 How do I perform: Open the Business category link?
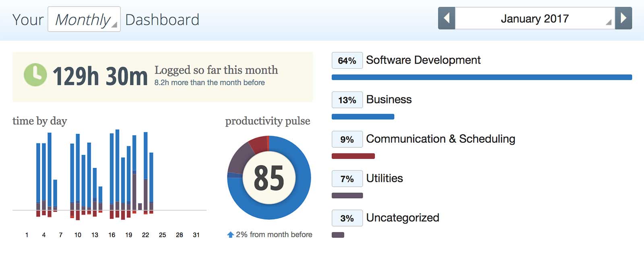(x=389, y=99)
